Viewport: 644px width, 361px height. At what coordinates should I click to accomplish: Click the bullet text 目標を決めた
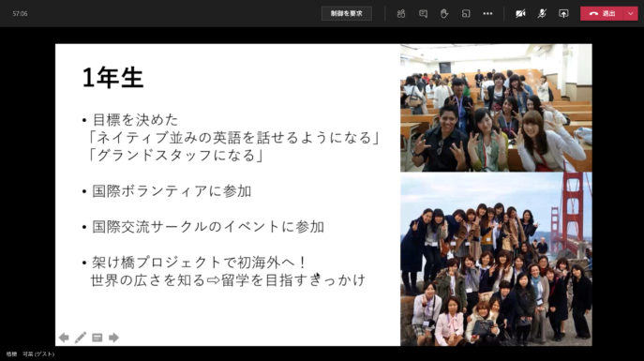point(135,120)
